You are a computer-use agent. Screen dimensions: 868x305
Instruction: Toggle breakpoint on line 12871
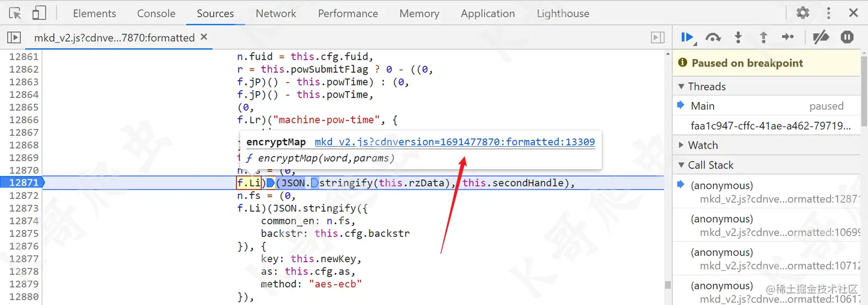click(24, 183)
